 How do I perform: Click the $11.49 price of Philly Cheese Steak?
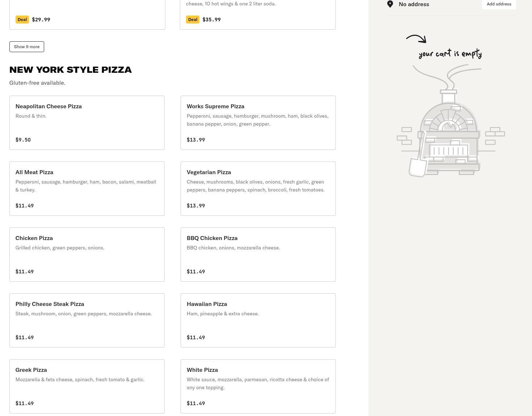25,337
